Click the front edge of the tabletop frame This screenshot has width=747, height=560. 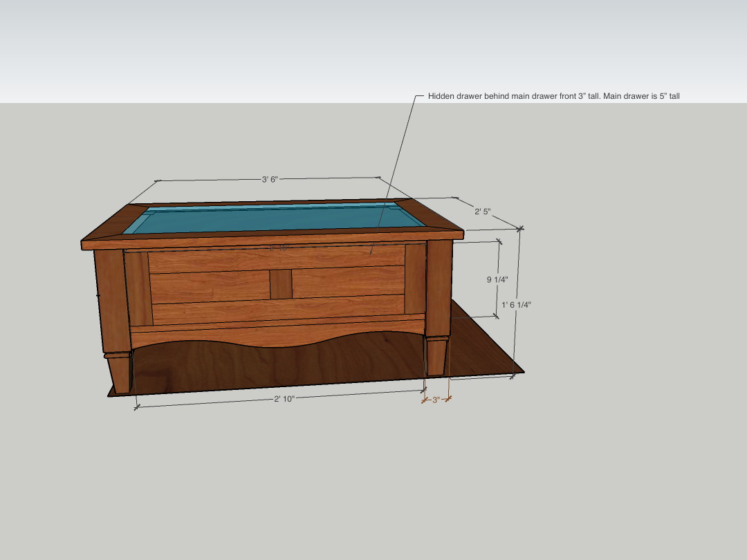click(270, 241)
